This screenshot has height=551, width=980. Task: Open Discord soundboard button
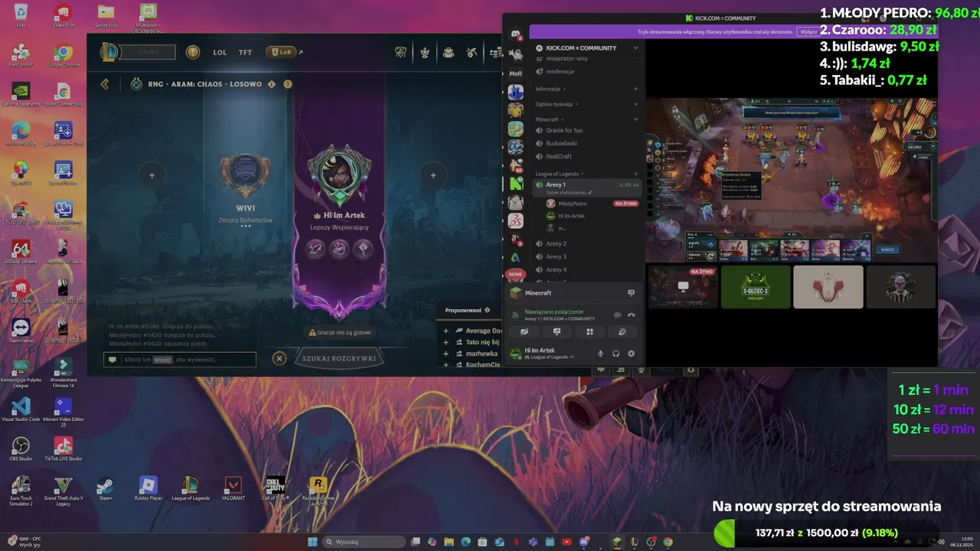pos(622,331)
